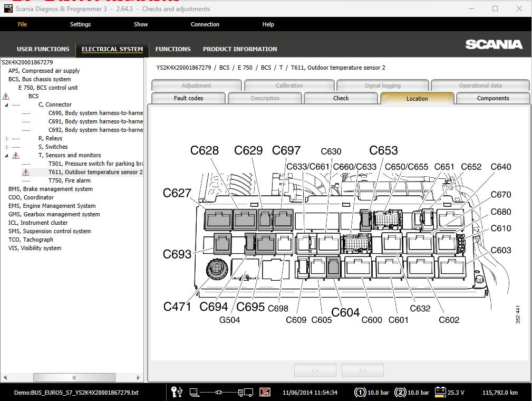
Task: Open the File menu
Action: pyautogui.click(x=22, y=24)
